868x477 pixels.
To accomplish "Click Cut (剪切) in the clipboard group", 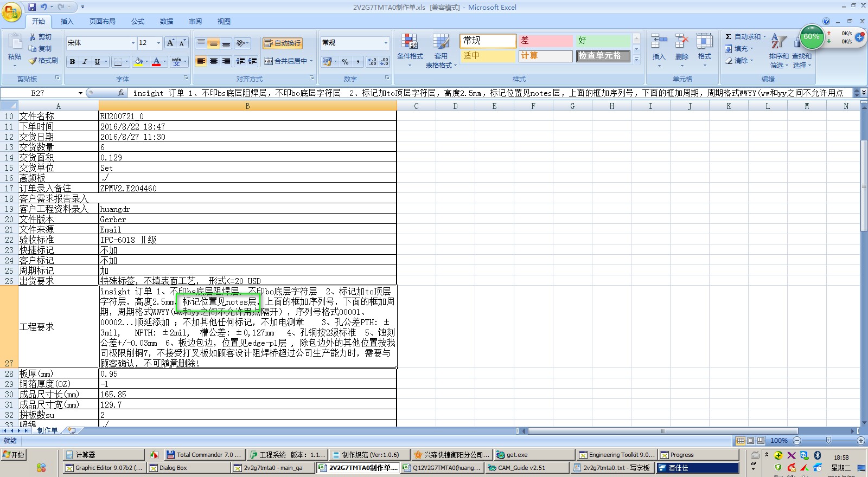I will pyautogui.click(x=41, y=37).
